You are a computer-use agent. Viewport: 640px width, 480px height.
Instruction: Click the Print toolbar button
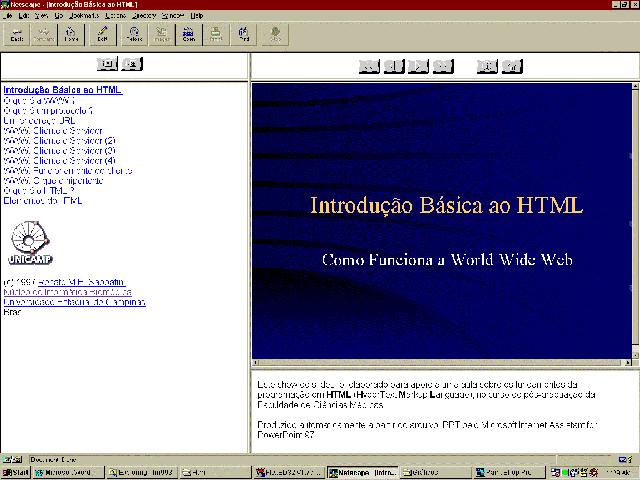[x=216, y=35]
